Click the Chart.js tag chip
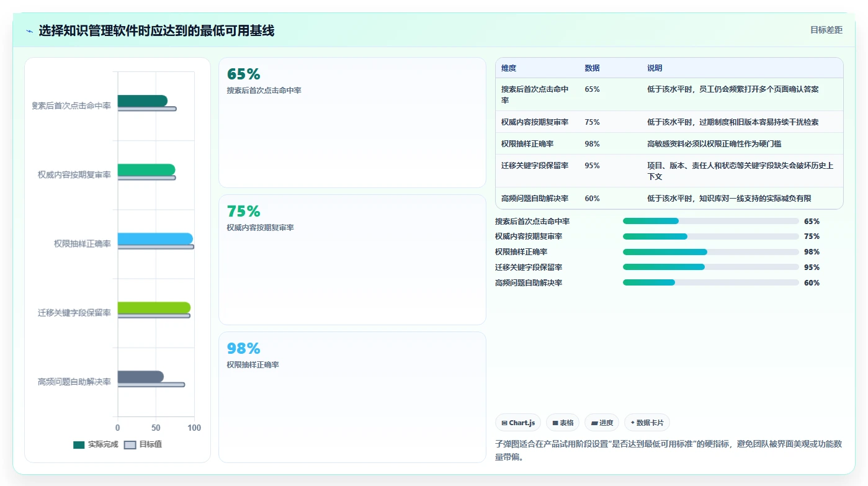This screenshot has width=868, height=486. pos(518,423)
